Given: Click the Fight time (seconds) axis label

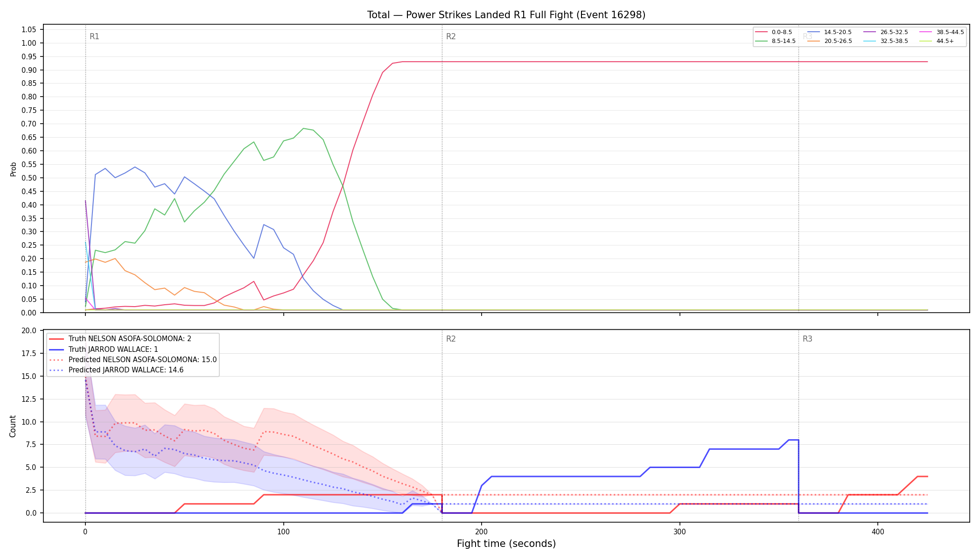Looking at the screenshot, I should [506, 544].
